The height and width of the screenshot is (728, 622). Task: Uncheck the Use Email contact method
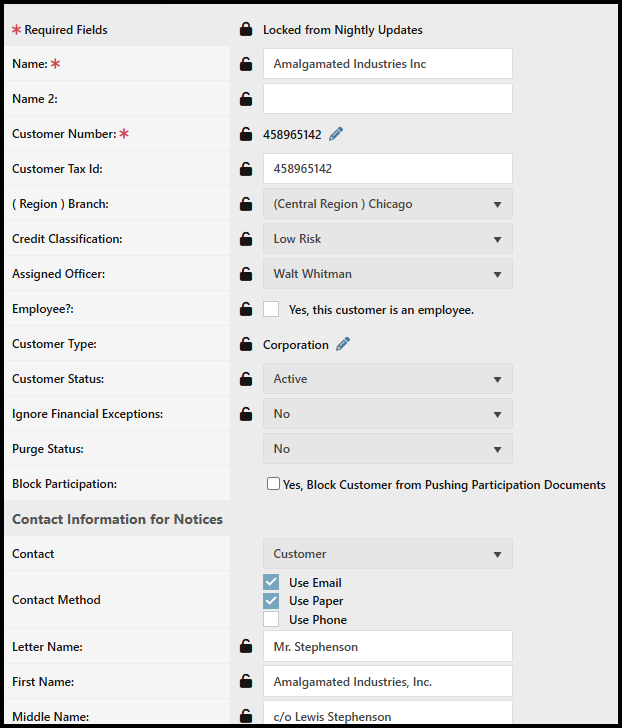pyautogui.click(x=271, y=583)
